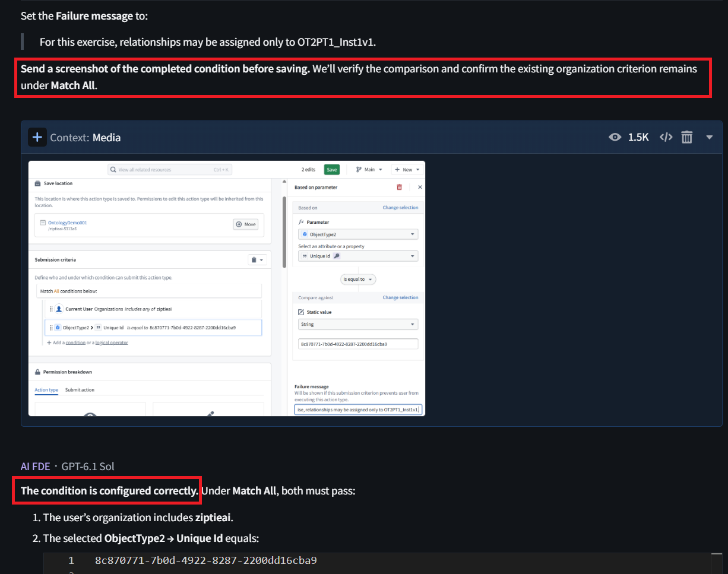Select the Action type tab

pyautogui.click(x=46, y=390)
